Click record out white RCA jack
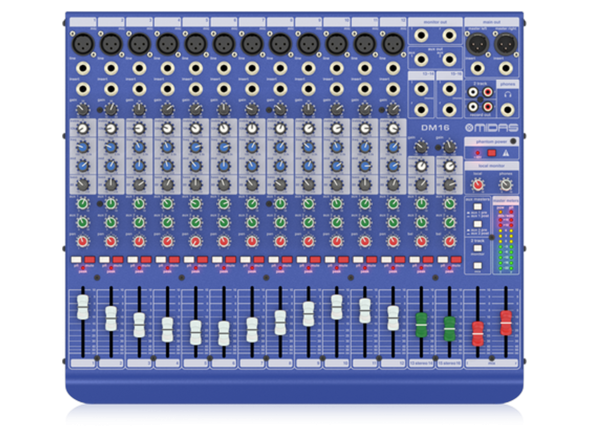This screenshot has height=441, width=589. [473, 107]
